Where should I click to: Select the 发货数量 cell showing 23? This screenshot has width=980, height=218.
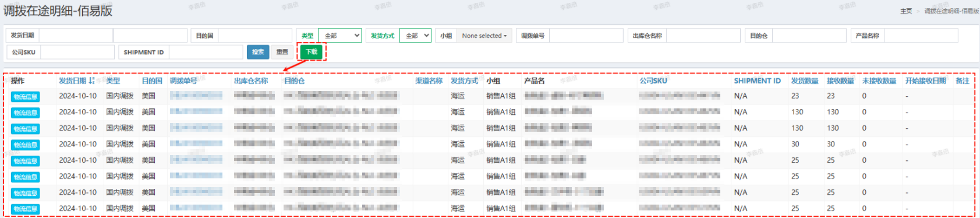point(795,96)
